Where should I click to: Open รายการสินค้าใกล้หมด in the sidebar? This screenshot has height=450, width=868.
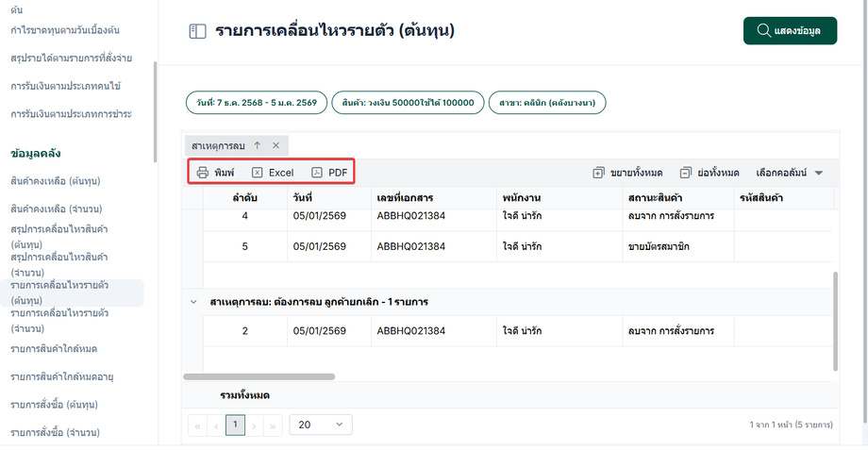click(x=54, y=349)
